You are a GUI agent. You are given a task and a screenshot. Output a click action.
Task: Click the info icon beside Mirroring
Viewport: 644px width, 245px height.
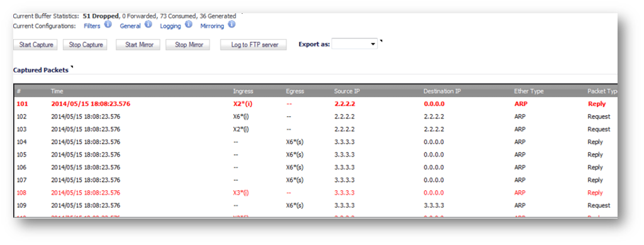pos(231,25)
